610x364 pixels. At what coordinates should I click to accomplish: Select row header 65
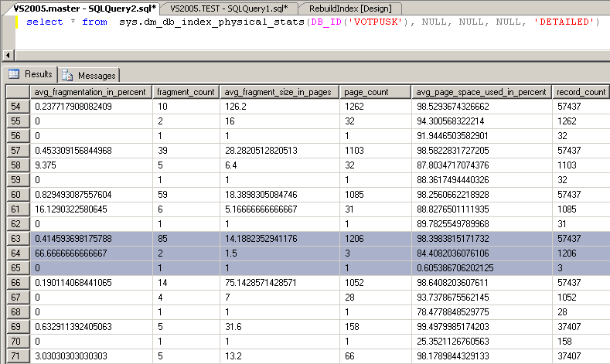(x=18, y=268)
